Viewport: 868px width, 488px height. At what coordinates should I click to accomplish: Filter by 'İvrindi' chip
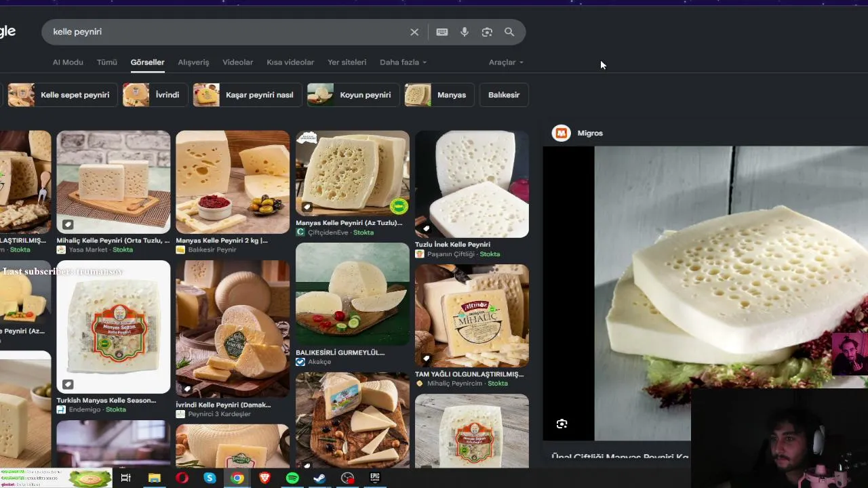(155, 95)
